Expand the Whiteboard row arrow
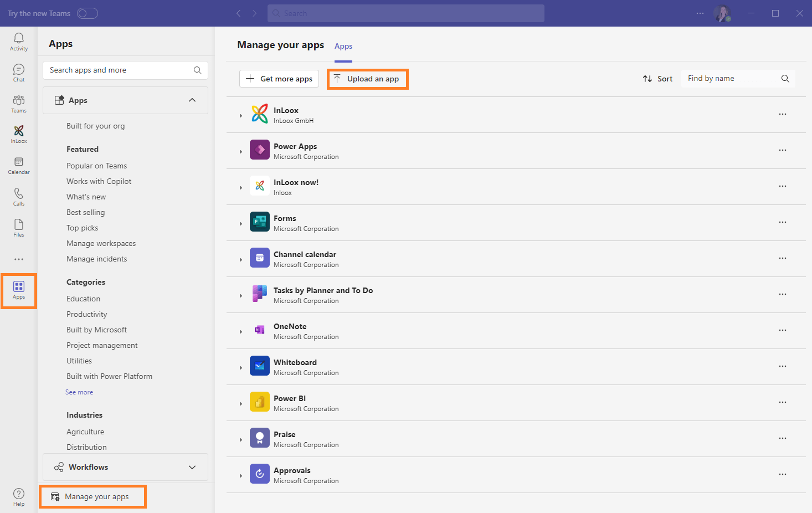This screenshot has height=513, width=812. [241, 368]
